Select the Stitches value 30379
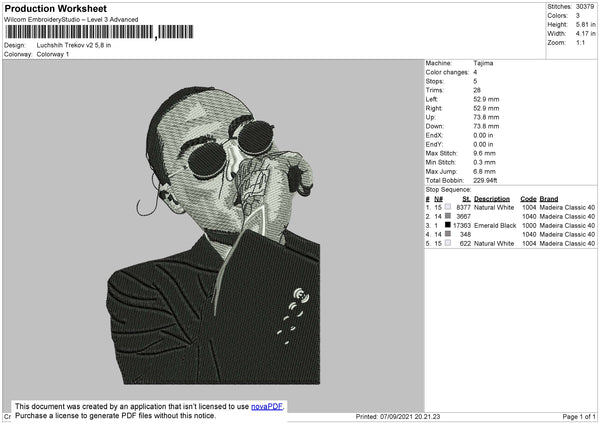Screen dimensions: 600x424 585,7
